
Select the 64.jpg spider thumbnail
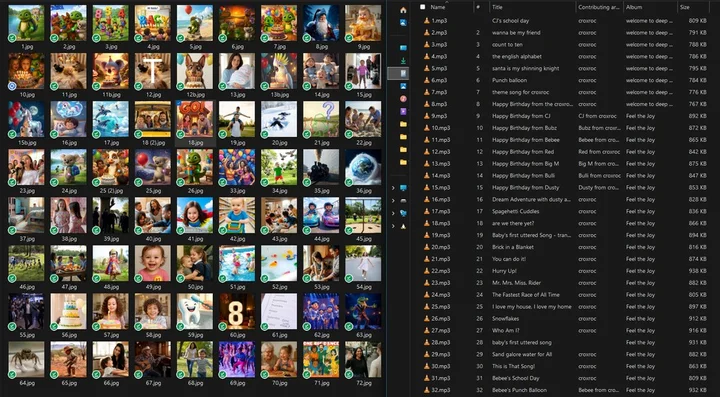click(x=27, y=359)
